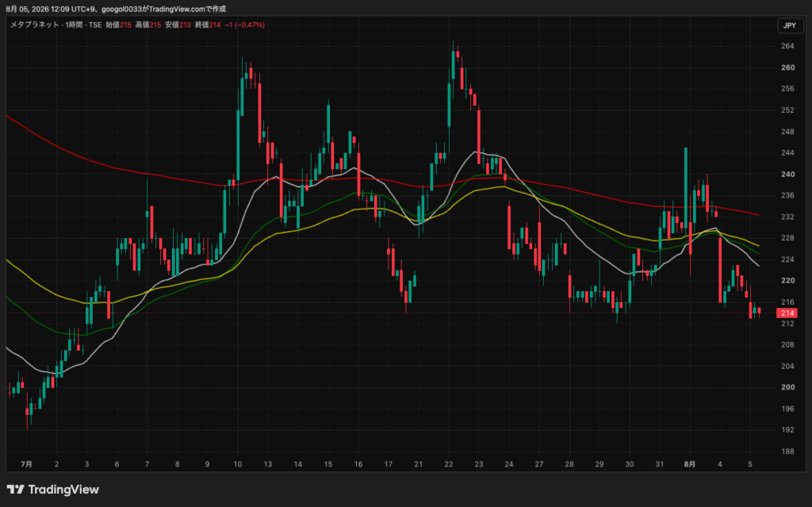Click the 188 price axis label
812x507 pixels.
787,451
